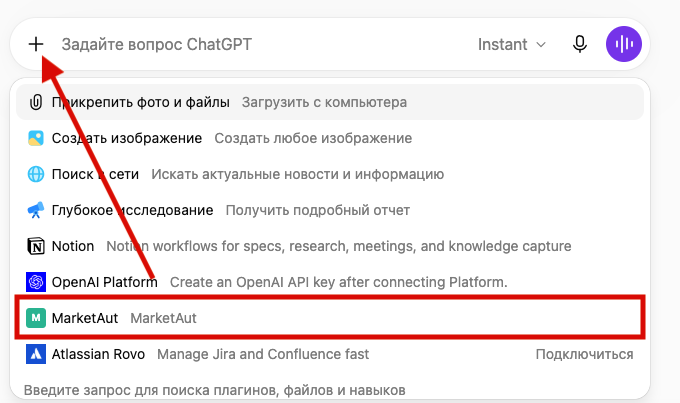Screen dimensions: 680x403
Task: Click the globe web search icon
Action: (36, 174)
